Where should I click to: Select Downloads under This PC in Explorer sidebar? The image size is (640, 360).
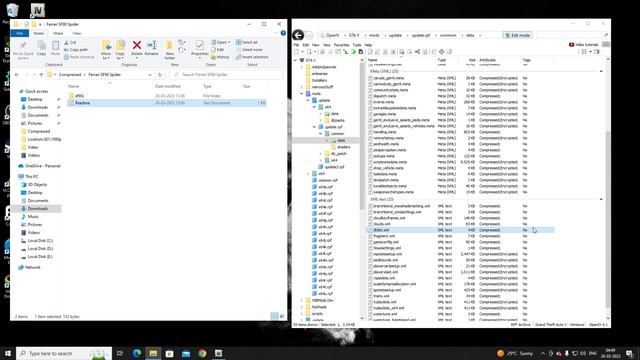[37, 209]
